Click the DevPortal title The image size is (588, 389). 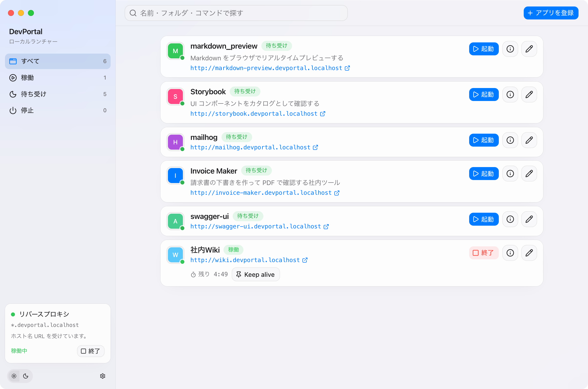coord(26,32)
